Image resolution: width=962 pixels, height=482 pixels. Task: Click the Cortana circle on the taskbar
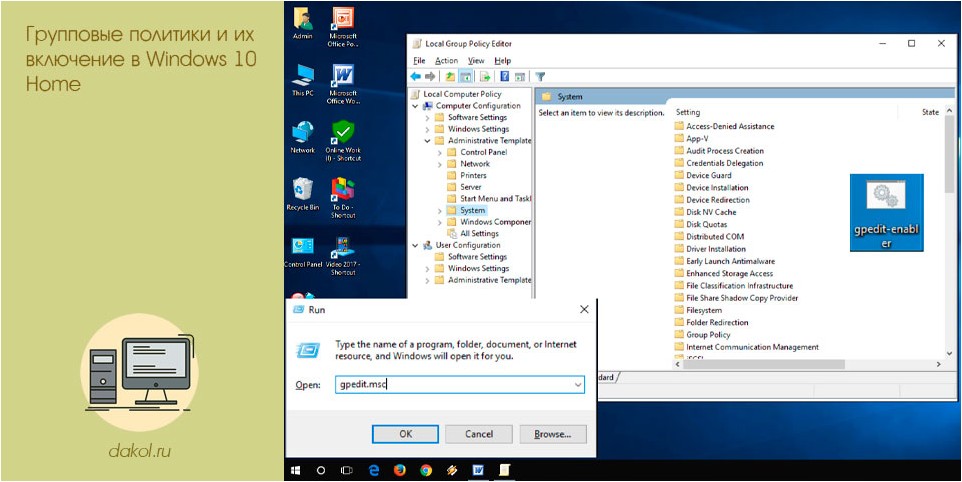point(320,470)
